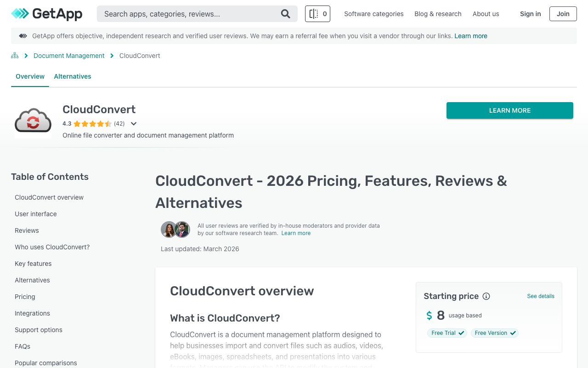Viewport: 588px width, 368px height.
Task: Click the star rating of CloudConvert
Action: click(92, 124)
